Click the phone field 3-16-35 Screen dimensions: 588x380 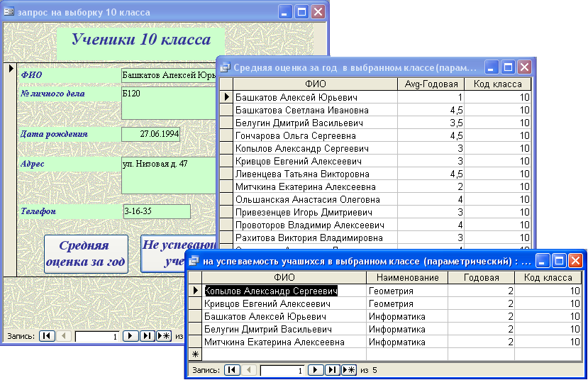click(x=157, y=211)
